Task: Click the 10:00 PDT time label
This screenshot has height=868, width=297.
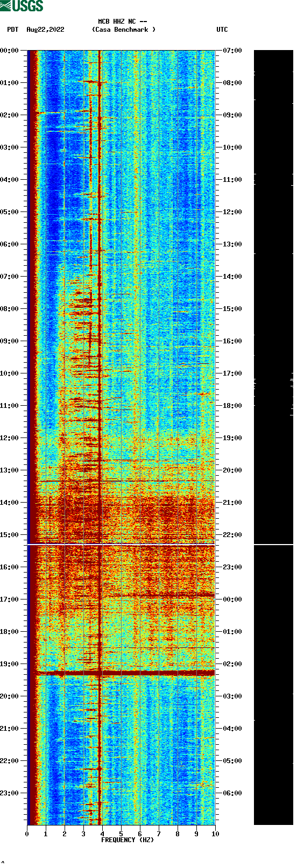Action: (10, 373)
